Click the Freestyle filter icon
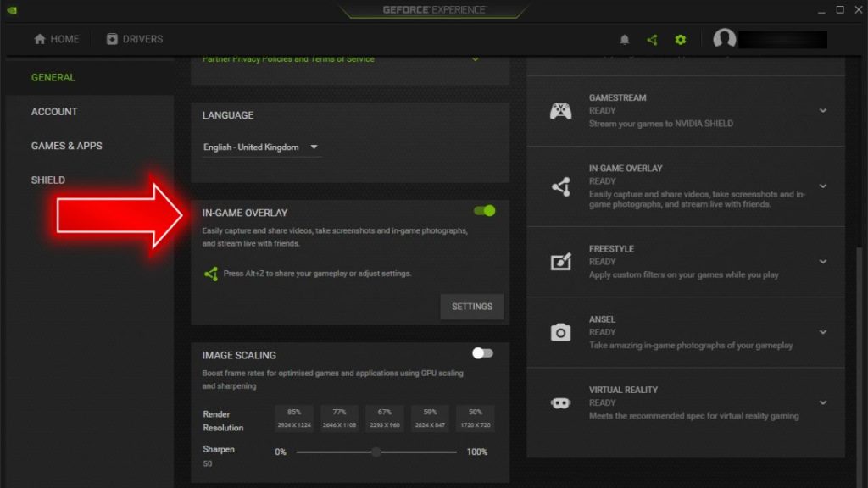Viewport: 868px width, 488px height. [x=561, y=261]
